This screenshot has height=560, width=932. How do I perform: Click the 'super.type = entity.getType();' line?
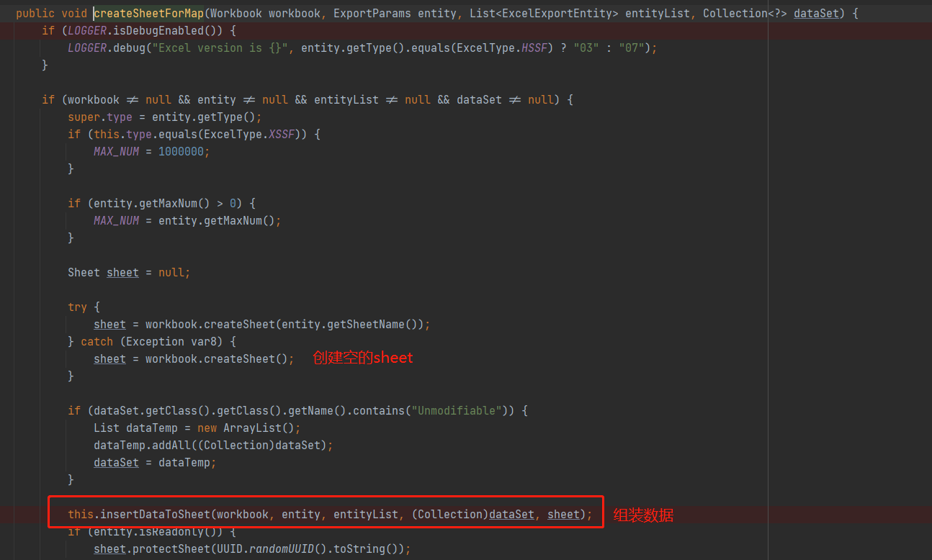165,117
